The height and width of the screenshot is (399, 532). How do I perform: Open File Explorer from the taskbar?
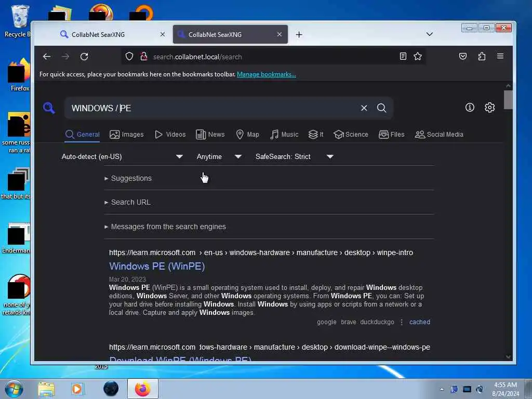point(46,389)
